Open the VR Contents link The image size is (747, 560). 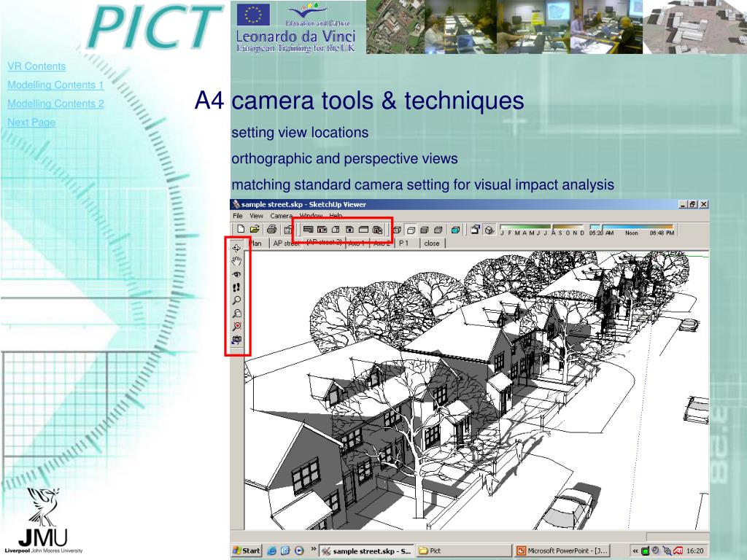pyautogui.click(x=36, y=66)
